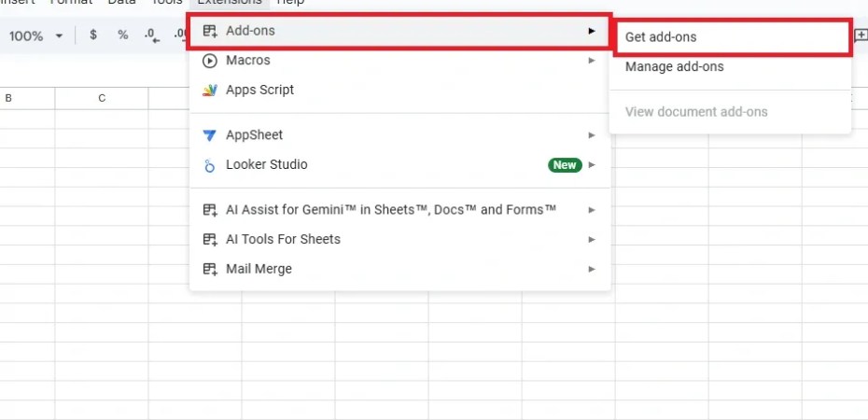Click the AppSheet logo icon
Screen dimensions: 868x420
click(209, 135)
